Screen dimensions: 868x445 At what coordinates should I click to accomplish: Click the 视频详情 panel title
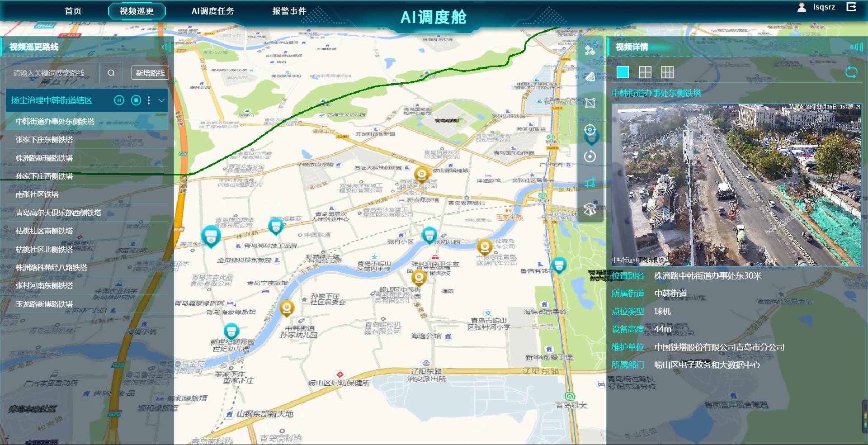point(632,47)
